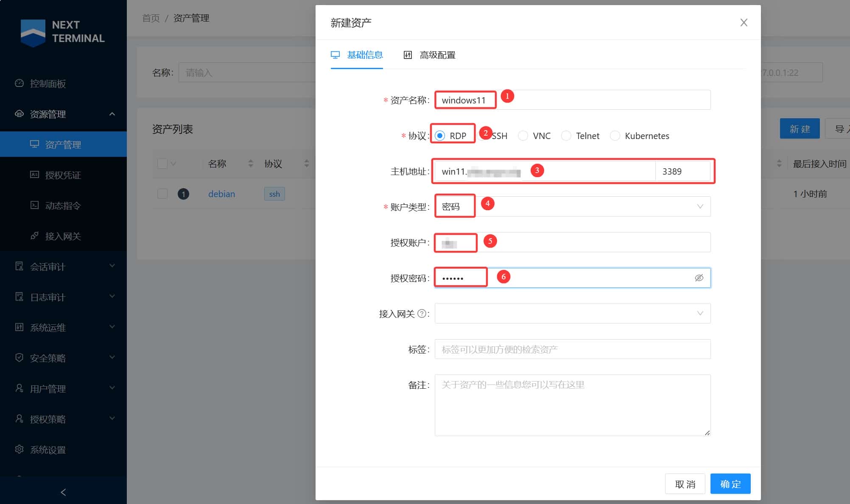Click the 动态指令 command icon
The width and height of the screenshot is (850, 504).
[34, 205]
